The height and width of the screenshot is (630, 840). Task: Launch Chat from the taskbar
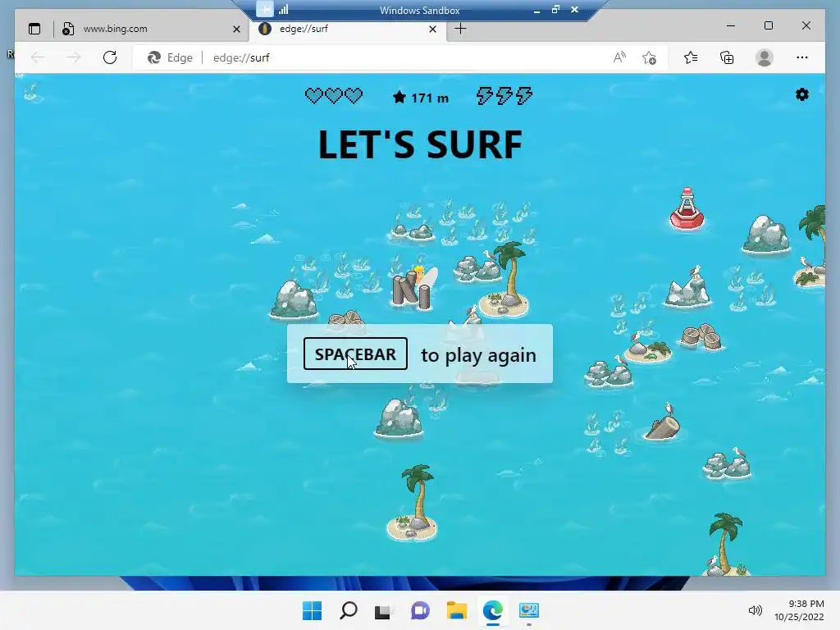[x=420, y=610]
